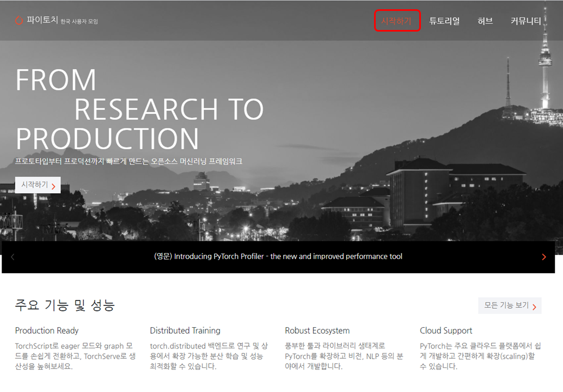Show next announcement with right red chevron

tap(543, 256)
